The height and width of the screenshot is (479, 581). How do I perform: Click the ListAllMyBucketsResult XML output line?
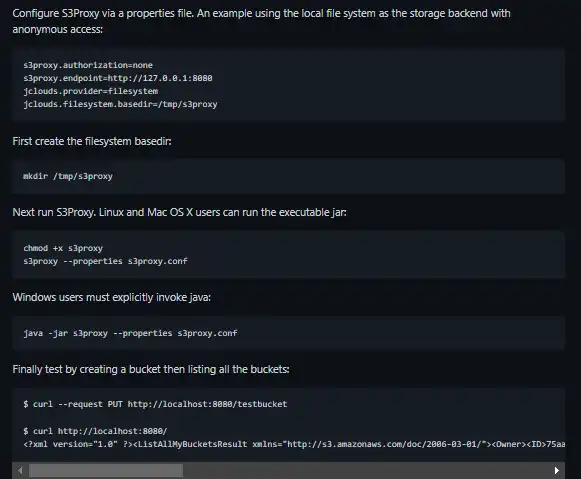click(294, 444)
